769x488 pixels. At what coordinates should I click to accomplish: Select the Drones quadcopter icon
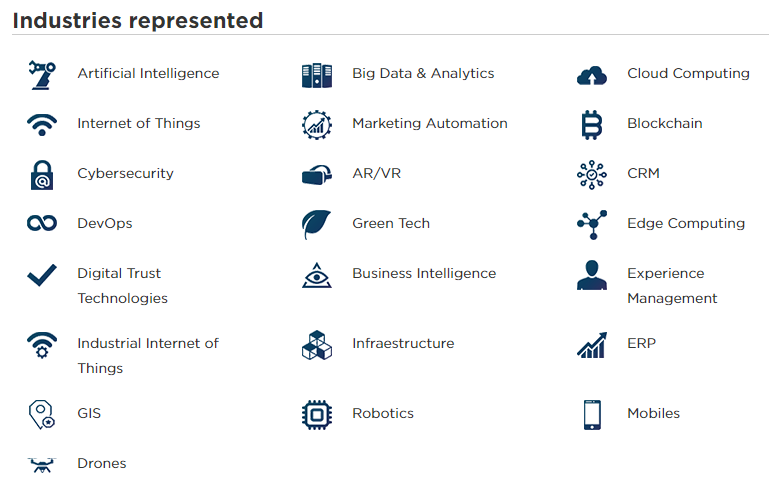click(42, 465)
